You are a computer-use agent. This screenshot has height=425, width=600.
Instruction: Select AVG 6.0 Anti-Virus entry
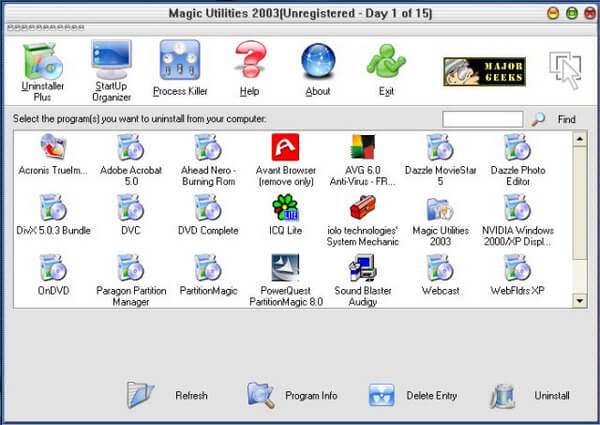coord(363,160)
